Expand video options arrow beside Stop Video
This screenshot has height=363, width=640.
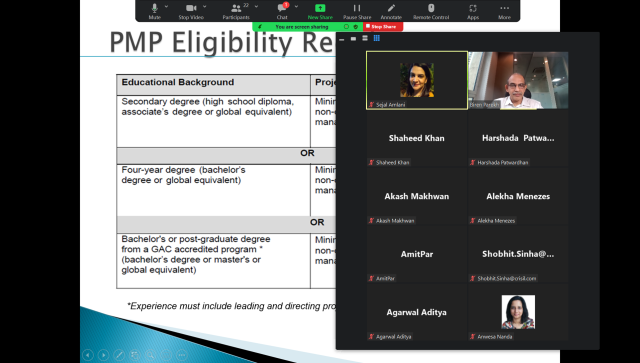pyautogui.click(x=204, y=7)
